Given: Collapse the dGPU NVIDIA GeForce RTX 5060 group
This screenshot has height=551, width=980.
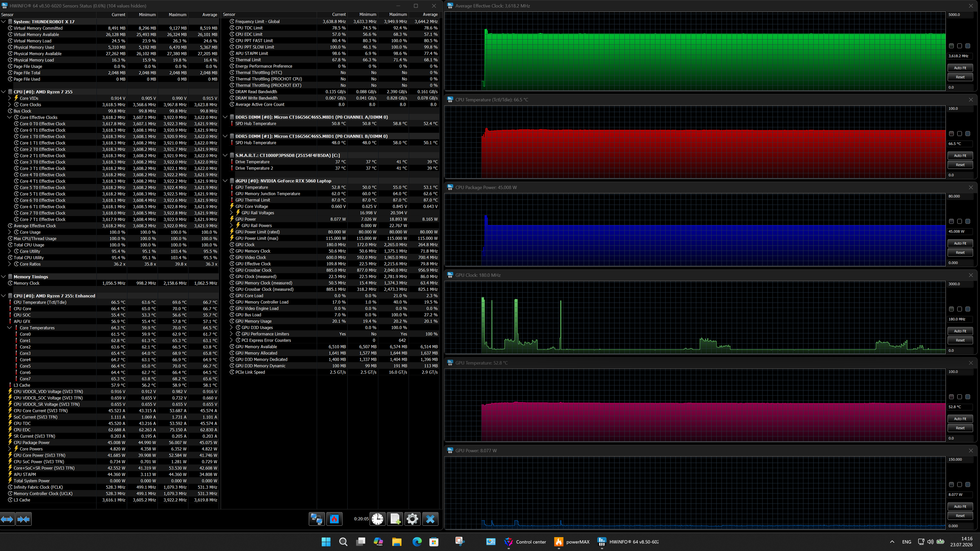Looking at the screenshot, I should pyautogui.click(x=225, y=181).
